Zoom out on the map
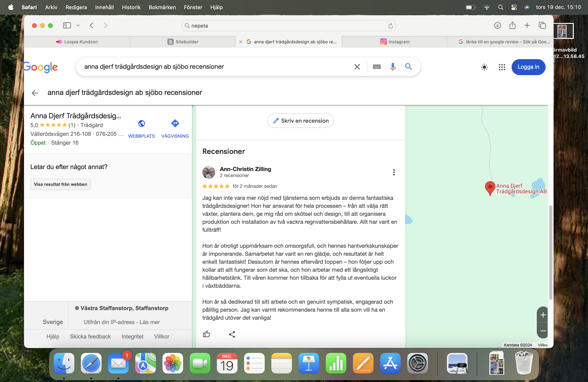This screenshot has width=588, height=382. point(543,331)
